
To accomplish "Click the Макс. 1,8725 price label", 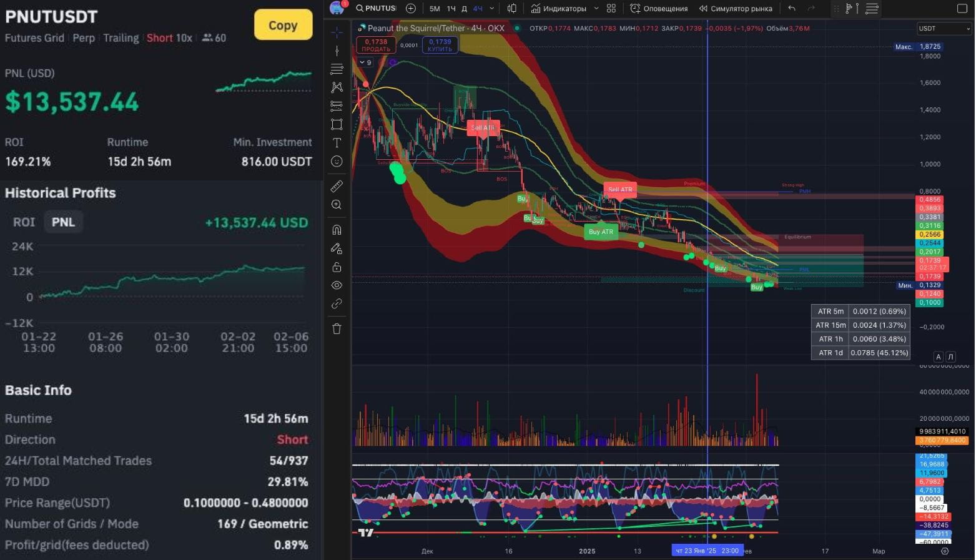I will tap(918, 47).
